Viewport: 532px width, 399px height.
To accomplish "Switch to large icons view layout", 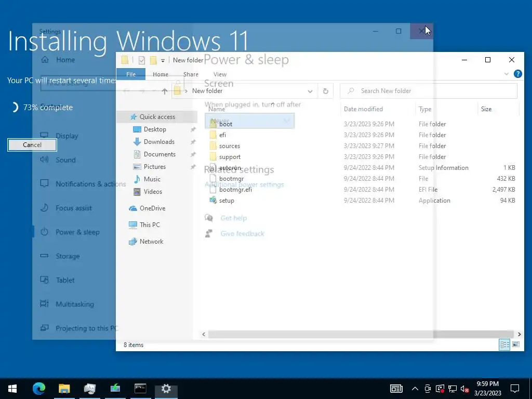I will pos(516,345).
